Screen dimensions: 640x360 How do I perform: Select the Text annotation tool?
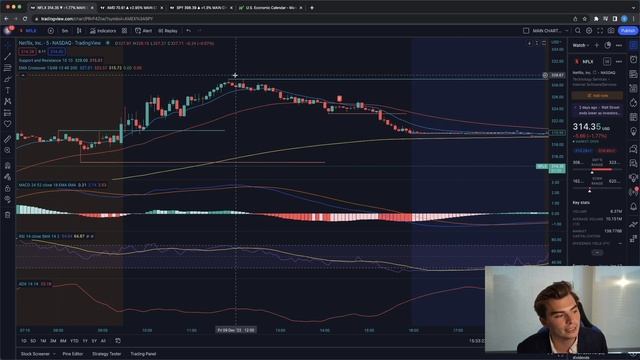[x=7, y=90]
